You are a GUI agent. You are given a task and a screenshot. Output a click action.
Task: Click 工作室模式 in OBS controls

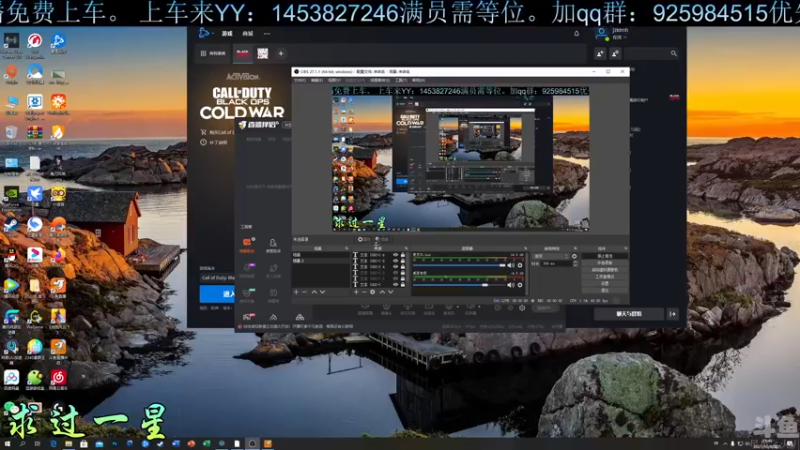(x=605, y=277)
